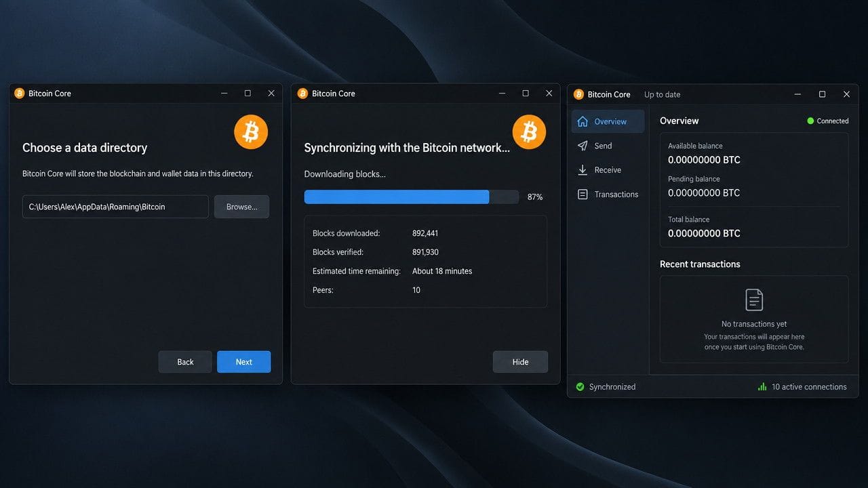The image size is (868, 488).
Task: Click the green Connected status dot
Action: pos(810,121)
